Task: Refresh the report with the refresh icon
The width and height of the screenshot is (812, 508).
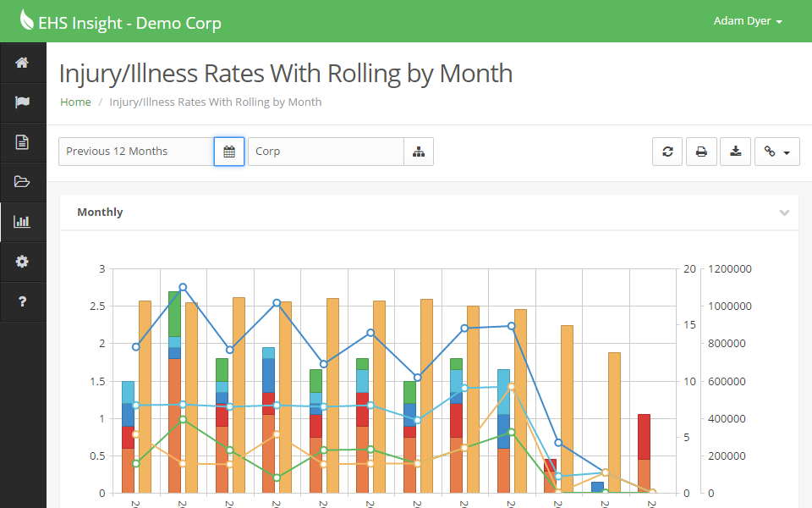Action: [x=667, y=151]
